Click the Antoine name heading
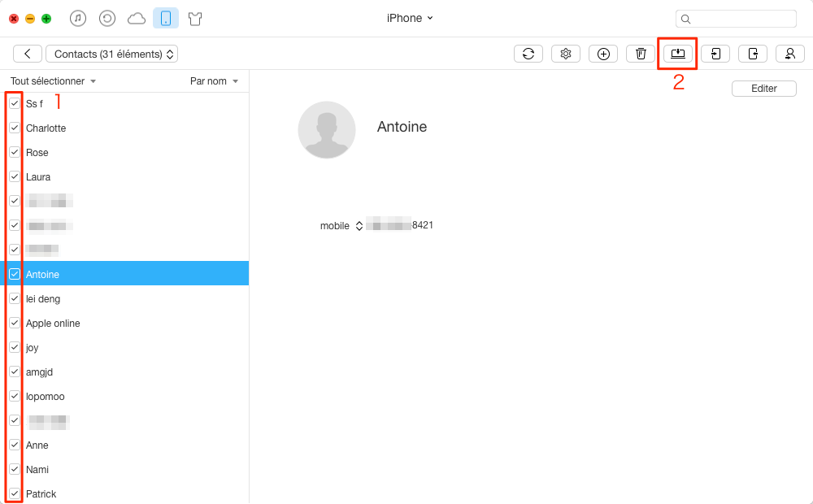The image size is (813, 504). 402,127
